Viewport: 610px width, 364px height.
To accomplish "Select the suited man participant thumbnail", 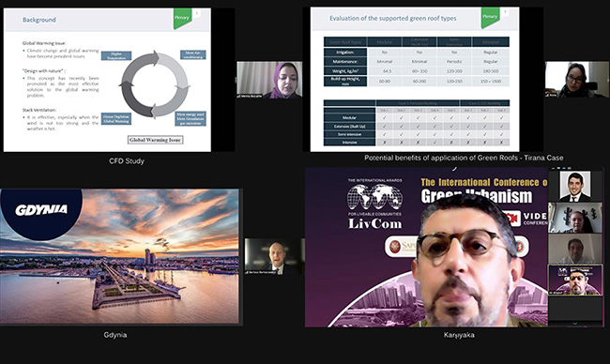I will 575,187.
